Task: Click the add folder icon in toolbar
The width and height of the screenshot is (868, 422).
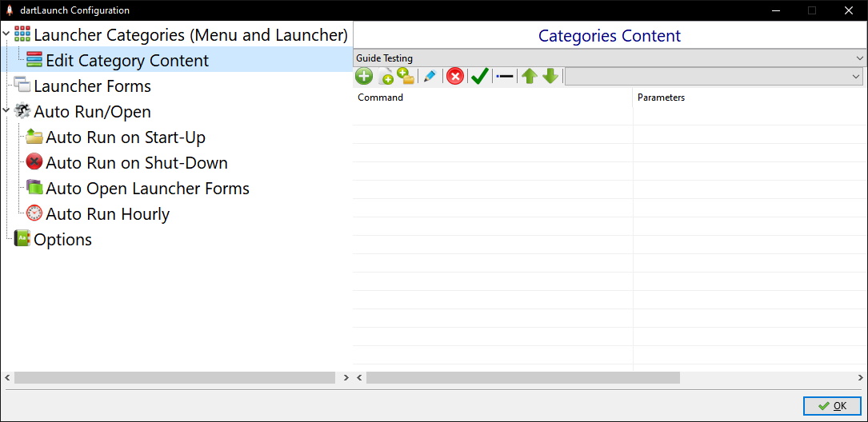Action: click(x=406, y=76)
